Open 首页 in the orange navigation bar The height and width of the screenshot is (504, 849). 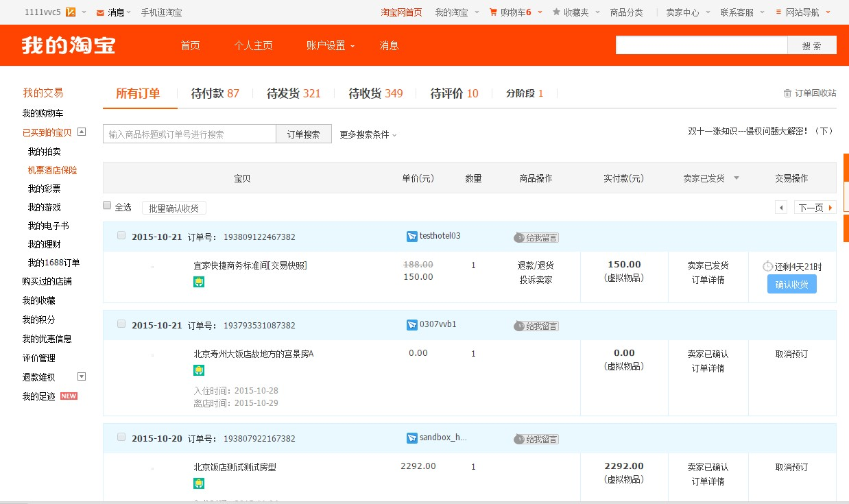point(190,46)
